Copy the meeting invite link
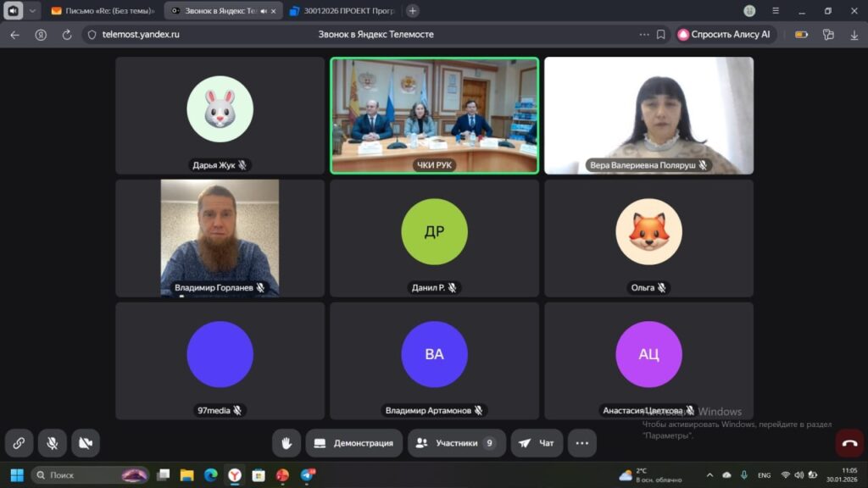Viewport: 868px width, 488px height. (x=19, y=443)
